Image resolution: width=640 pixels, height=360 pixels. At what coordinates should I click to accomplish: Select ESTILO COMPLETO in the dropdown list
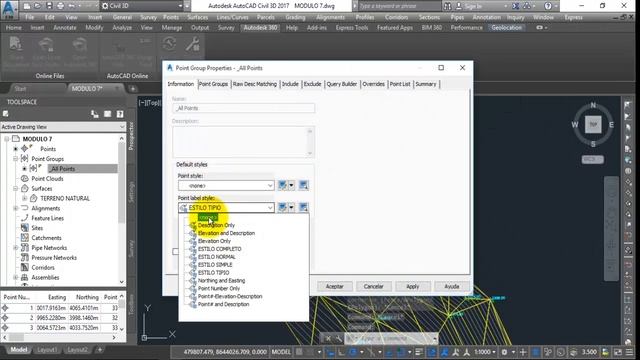(x=220, y=249)
